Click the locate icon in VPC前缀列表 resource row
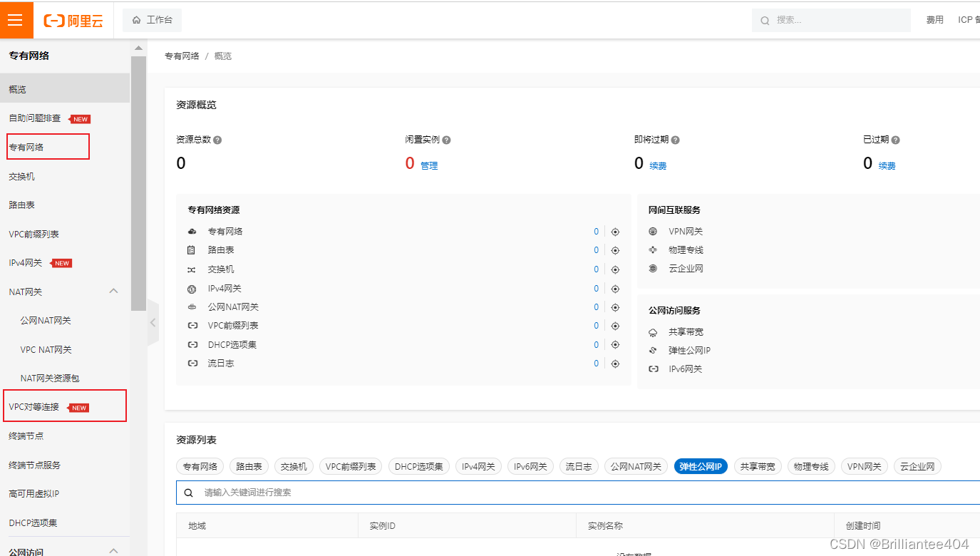 [x=615, y=326]
